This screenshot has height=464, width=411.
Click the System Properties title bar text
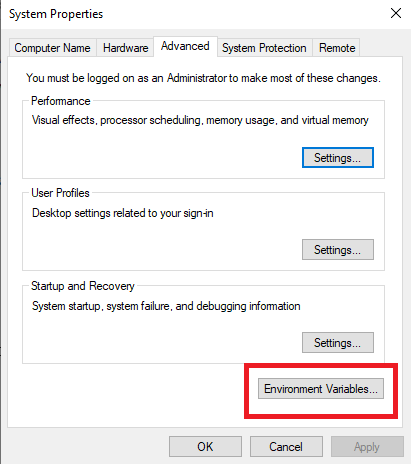tap(56, 14)
